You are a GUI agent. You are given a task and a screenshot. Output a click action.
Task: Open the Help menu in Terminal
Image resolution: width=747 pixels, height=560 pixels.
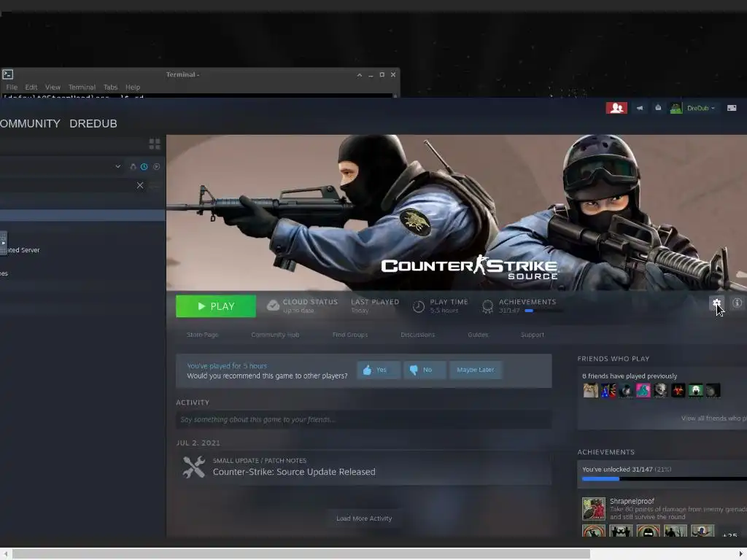point(133,87)
